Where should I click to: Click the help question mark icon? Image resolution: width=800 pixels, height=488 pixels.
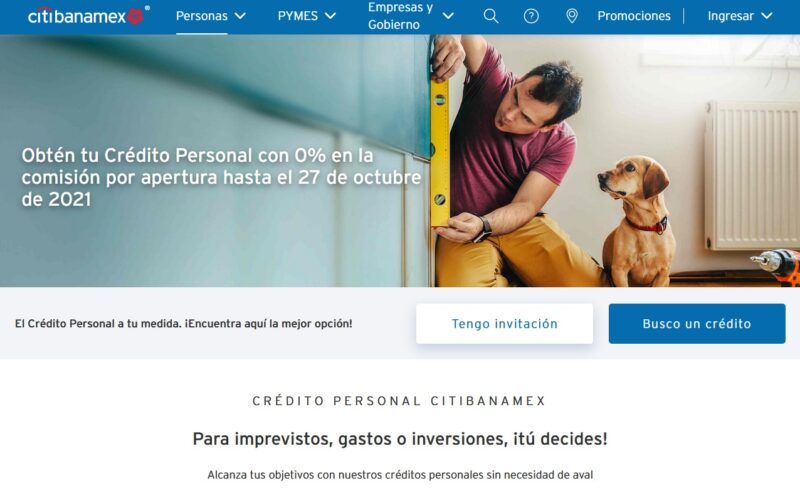pyautogui.click(x=531, y=16)
